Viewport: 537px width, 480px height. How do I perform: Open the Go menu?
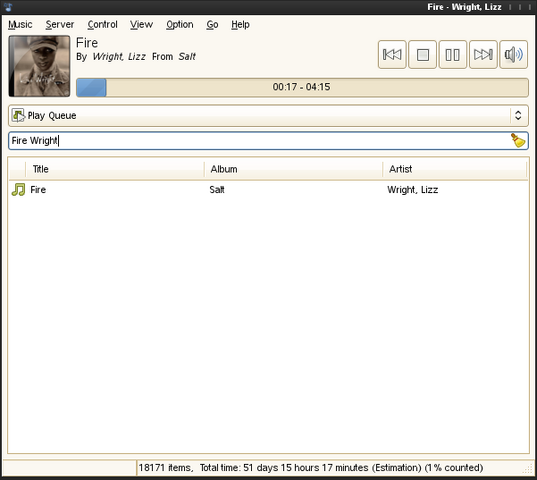pos(212,25)
